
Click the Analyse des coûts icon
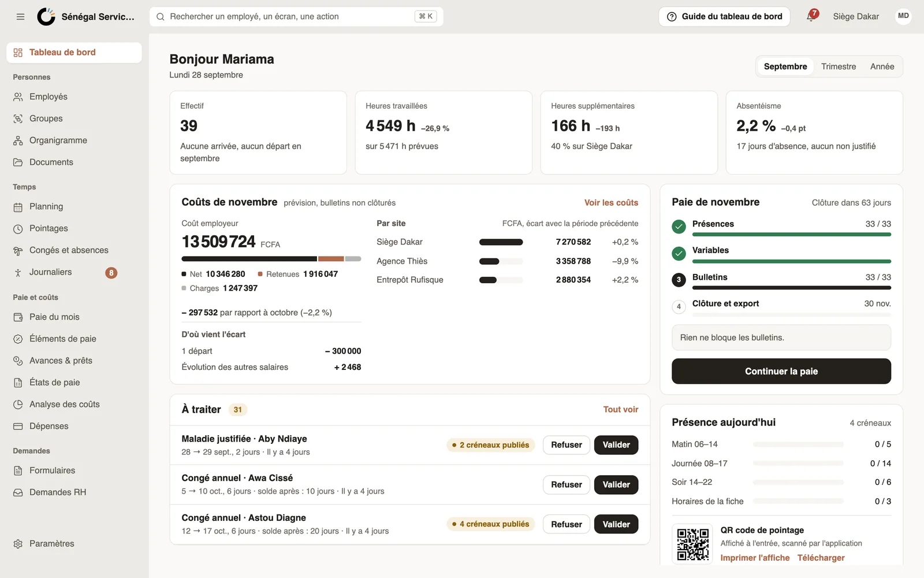pyautogui.click(x=18, y=405)
